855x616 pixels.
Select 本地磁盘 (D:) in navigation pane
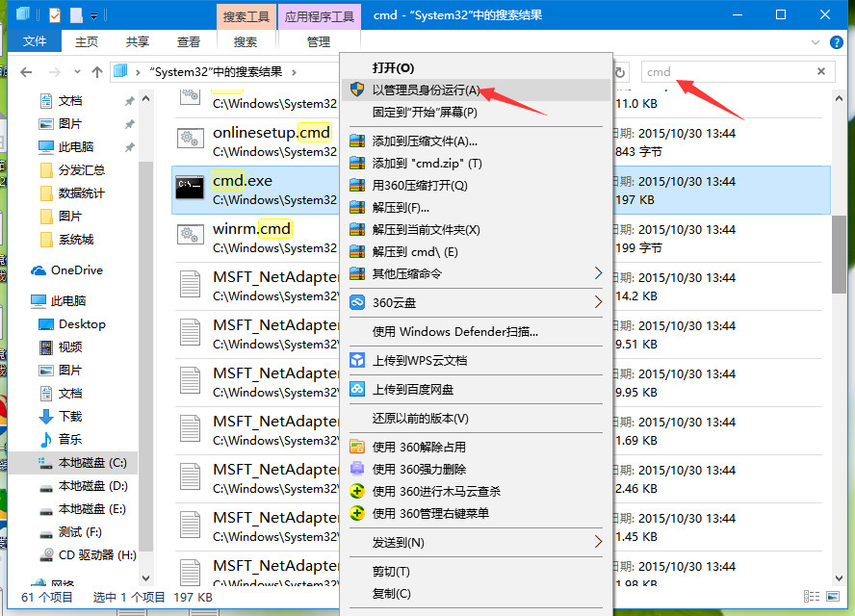click(x=92, y=486)
